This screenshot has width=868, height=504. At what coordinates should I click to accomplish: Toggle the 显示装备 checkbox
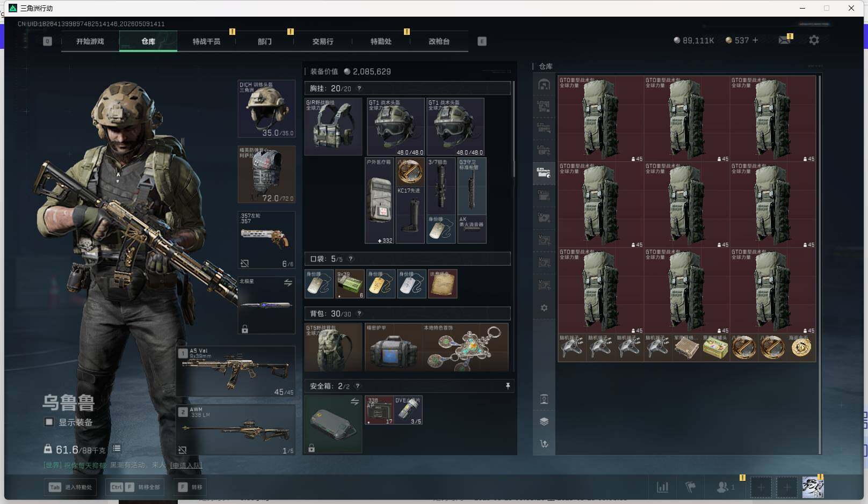click(49, 422)
